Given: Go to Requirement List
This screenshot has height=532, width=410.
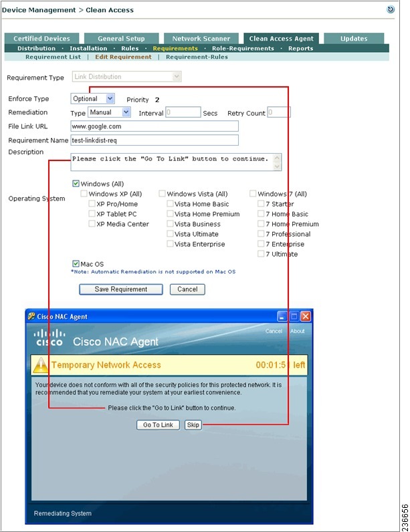Looking at the screenshot, I should (x=53, y=57).
